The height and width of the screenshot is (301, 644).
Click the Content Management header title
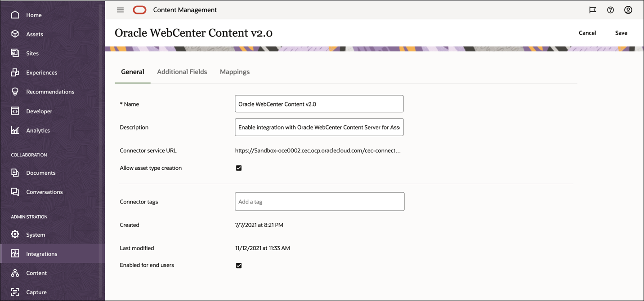185,10
